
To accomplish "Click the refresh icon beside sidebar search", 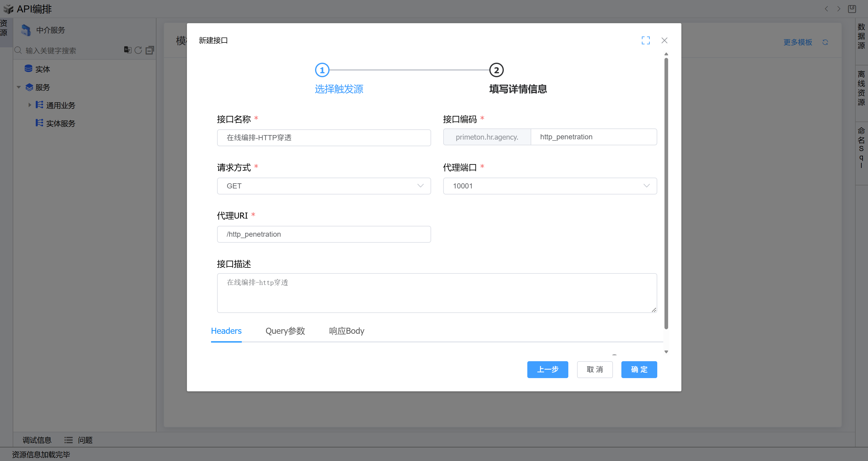I will (x=138, y=50).
